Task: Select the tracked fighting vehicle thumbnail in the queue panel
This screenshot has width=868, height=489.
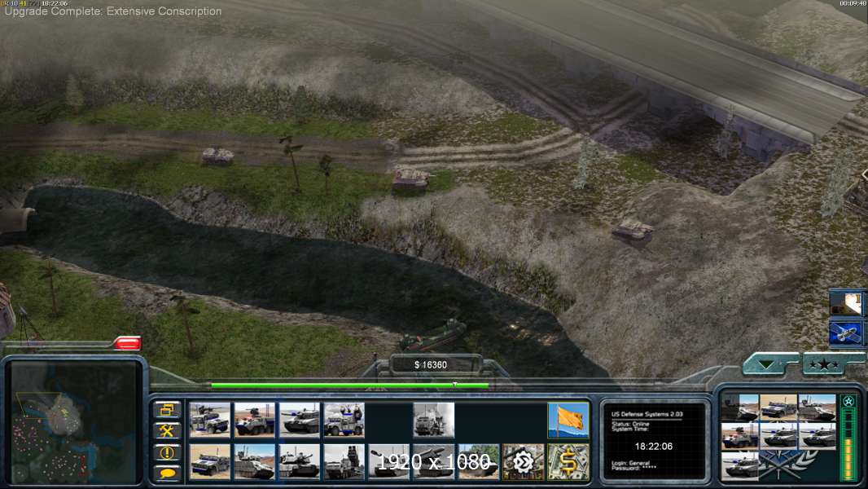Action: (x=817, y=407)
